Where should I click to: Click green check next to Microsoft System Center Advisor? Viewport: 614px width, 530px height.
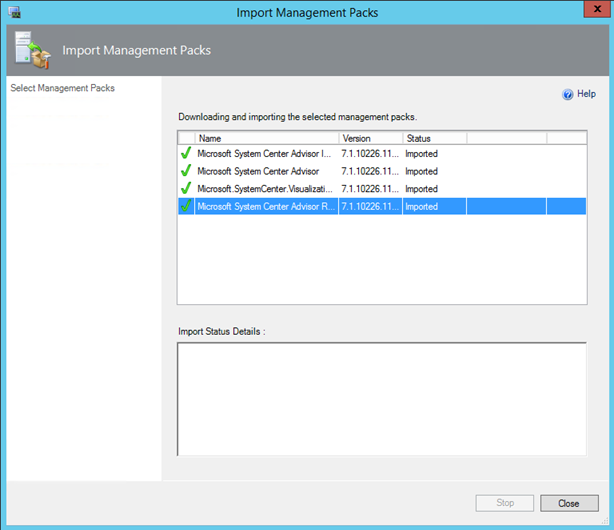[x=186, y=170]
